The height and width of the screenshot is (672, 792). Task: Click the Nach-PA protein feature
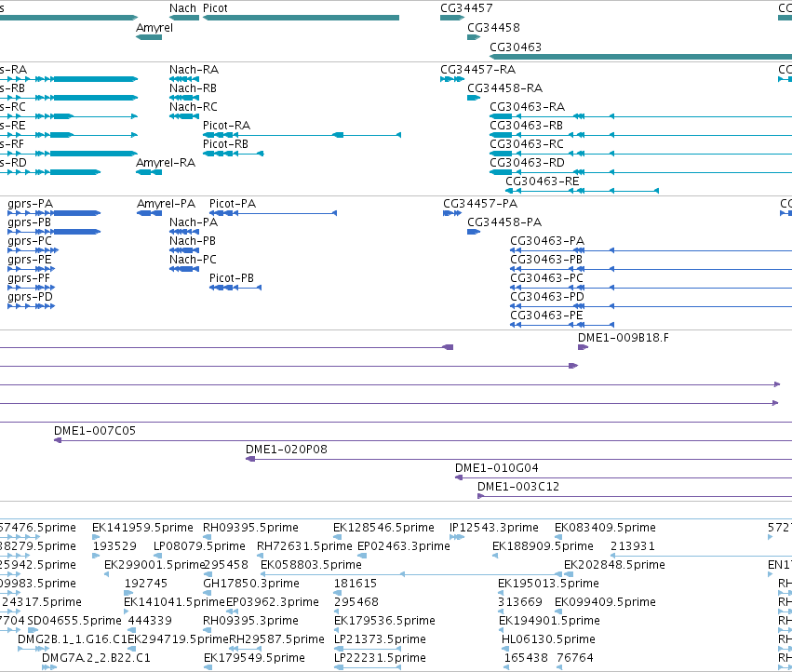point(184,232)
